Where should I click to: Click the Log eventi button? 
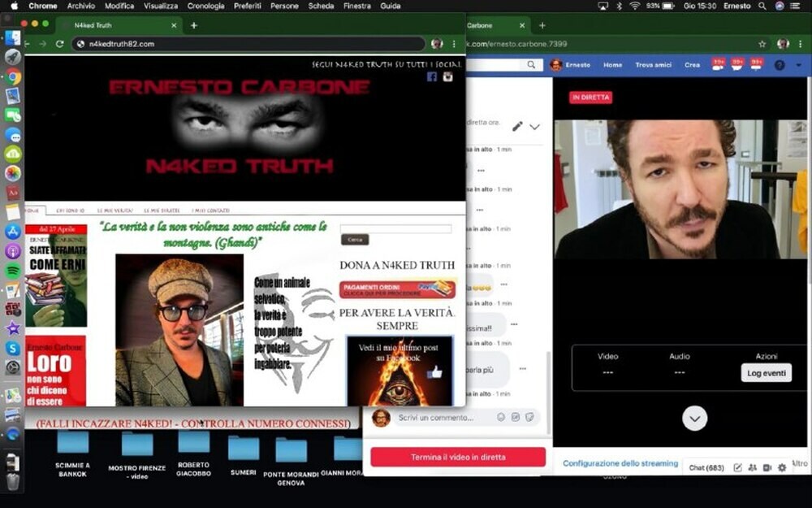[766, 373]
